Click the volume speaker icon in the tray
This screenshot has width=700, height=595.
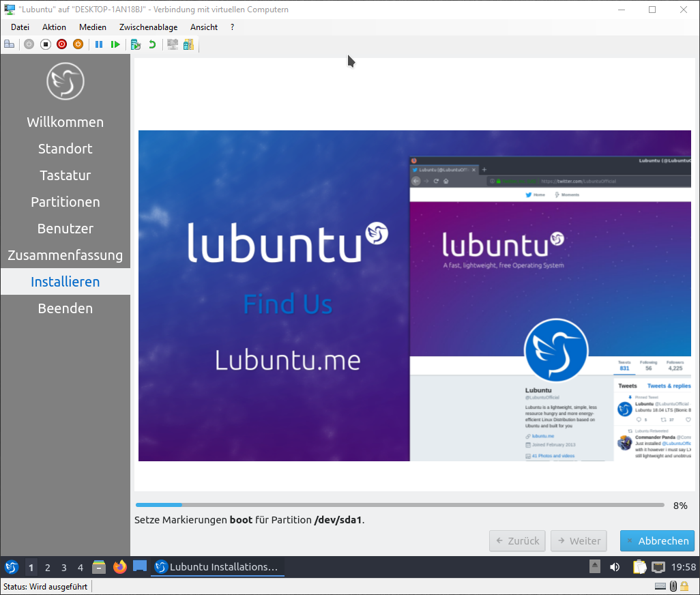coord(615,567)
